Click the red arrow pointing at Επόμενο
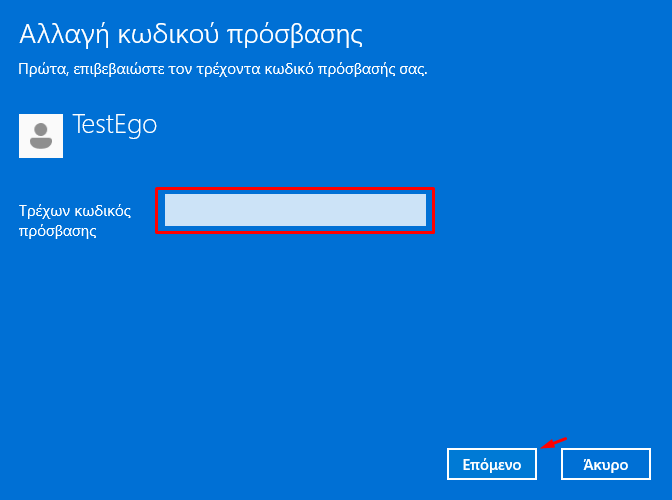The height and width of the screenshot is (500, 672). 553,443
